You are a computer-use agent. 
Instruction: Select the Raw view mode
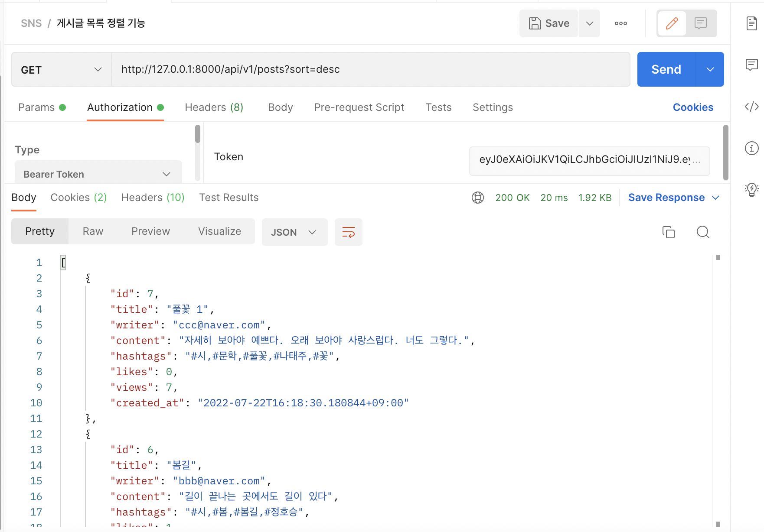click(93, 231)
